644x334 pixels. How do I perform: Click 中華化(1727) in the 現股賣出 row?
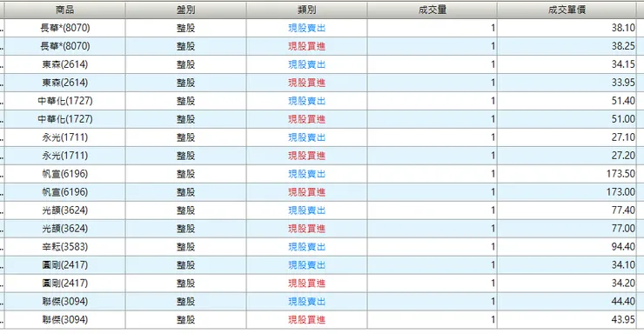click(x=65, y=101)
